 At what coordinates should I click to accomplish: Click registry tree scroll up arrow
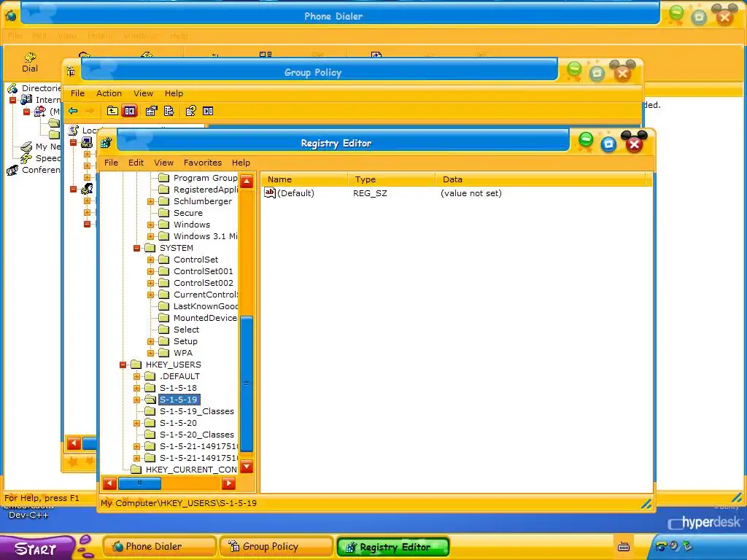click(x=247, y=182)
